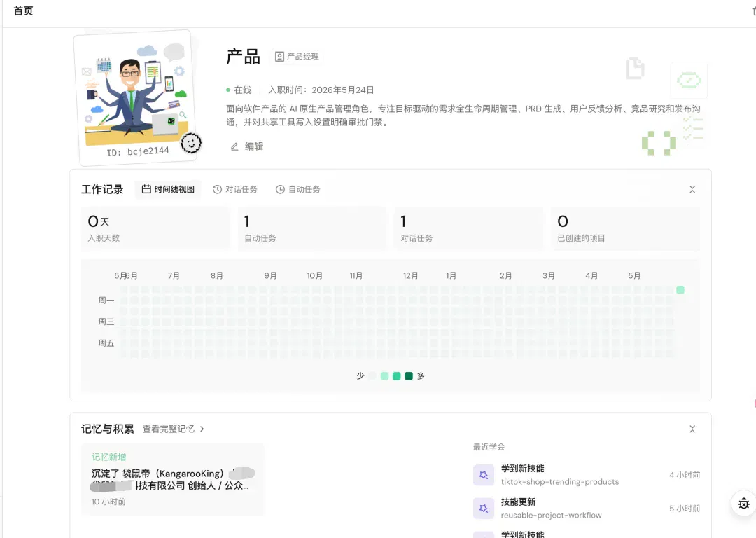Click the history icon of 对话任务

point(217,189)
